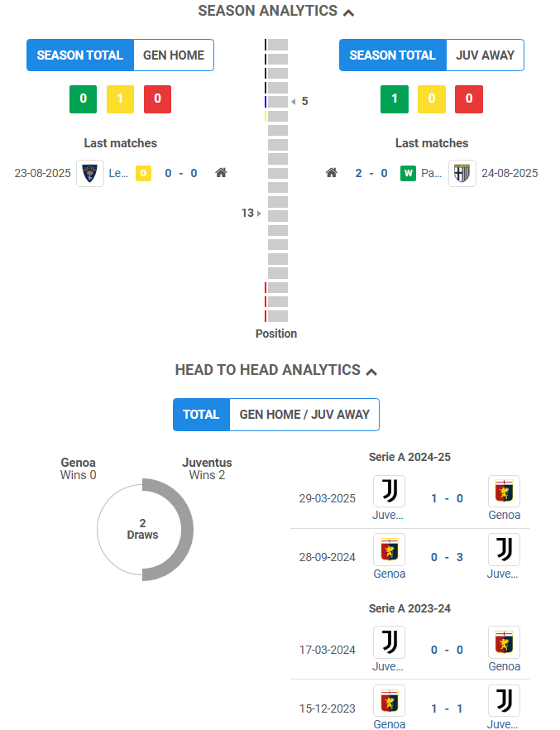Screen dimensions: 560x730
Task: Click Juventus crest in 15-12-2023 match
Action: click(504, 701)
